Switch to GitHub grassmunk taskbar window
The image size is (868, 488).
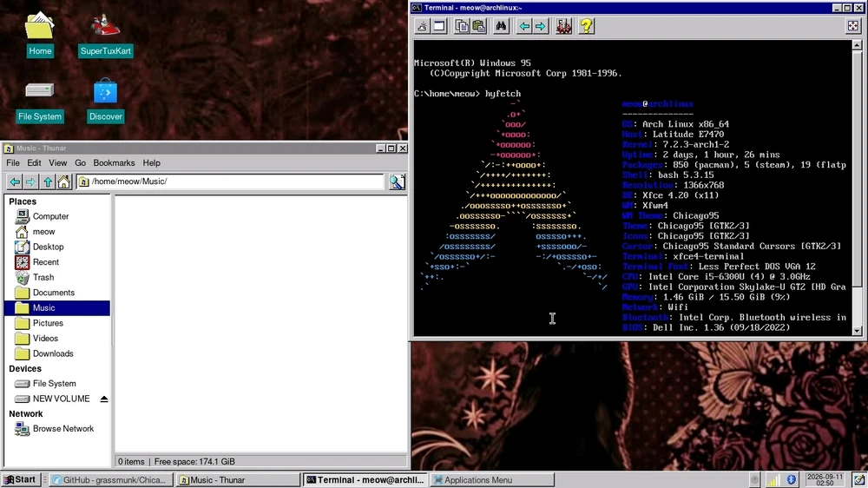[x=111, y=479]
